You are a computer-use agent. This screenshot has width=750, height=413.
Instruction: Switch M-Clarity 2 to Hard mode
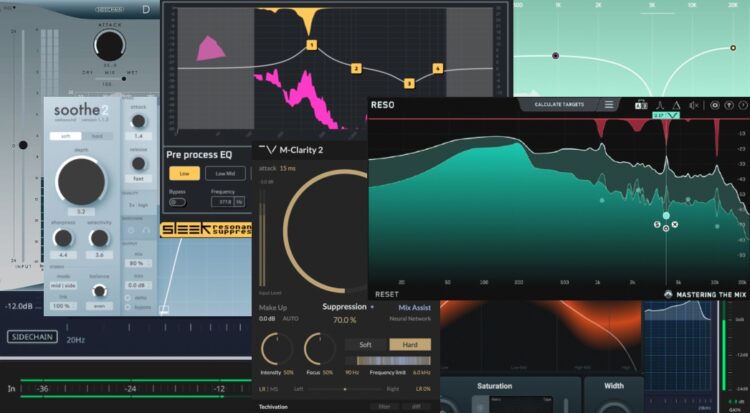click(x=410, y=344)
